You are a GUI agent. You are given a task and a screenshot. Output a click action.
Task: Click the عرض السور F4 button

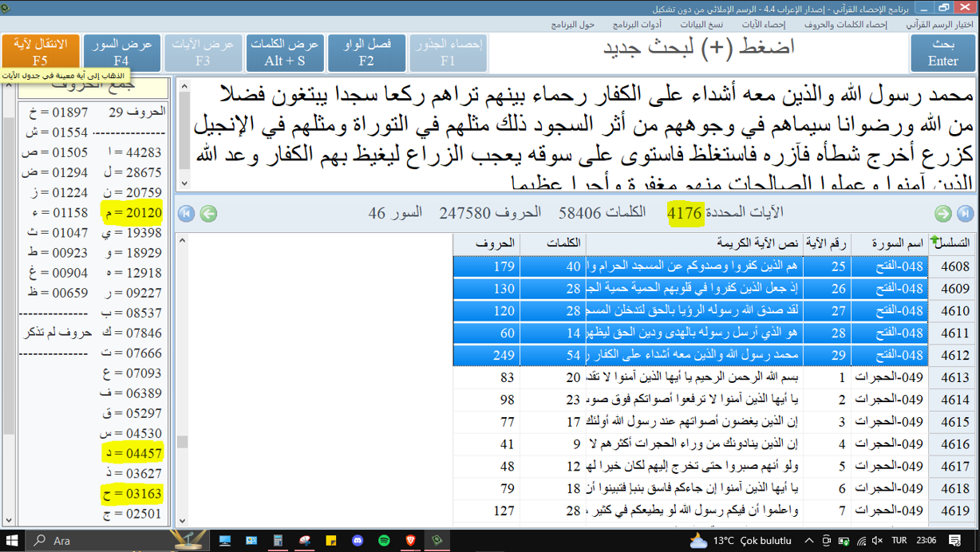(x=121, y=53)
